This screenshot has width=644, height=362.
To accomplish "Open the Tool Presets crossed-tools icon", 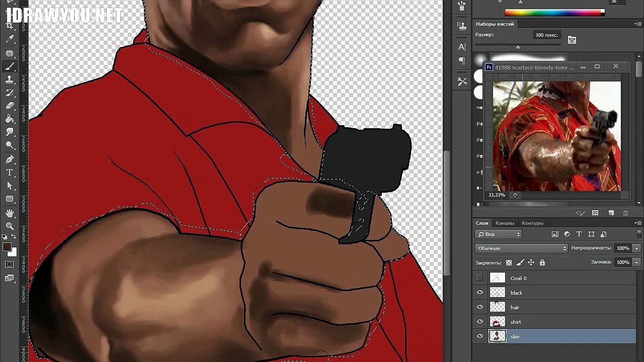I will pos(462,81).
